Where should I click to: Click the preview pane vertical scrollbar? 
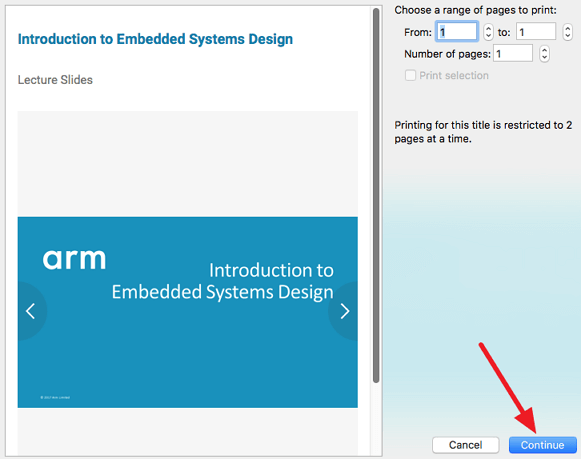[x=376, y=196]
